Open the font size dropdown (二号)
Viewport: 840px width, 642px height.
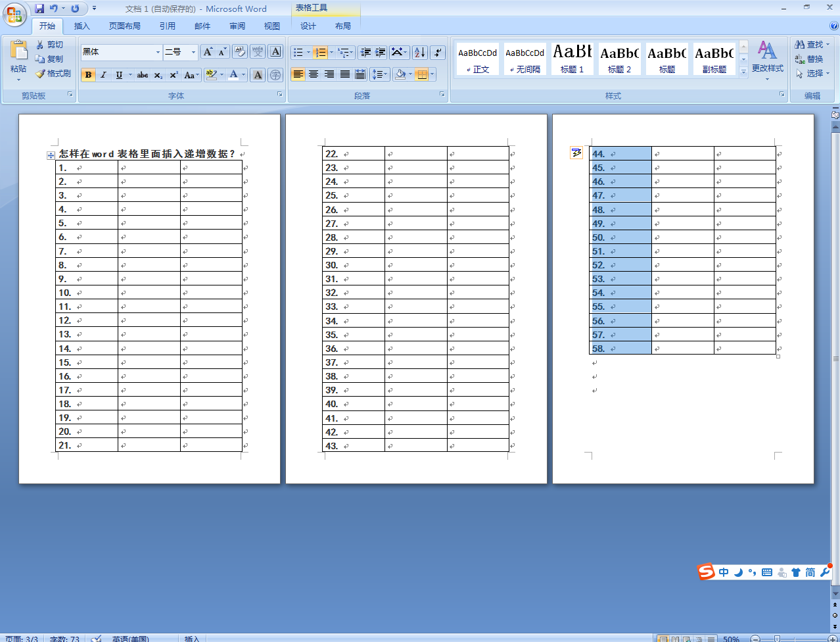click(193, 52)
